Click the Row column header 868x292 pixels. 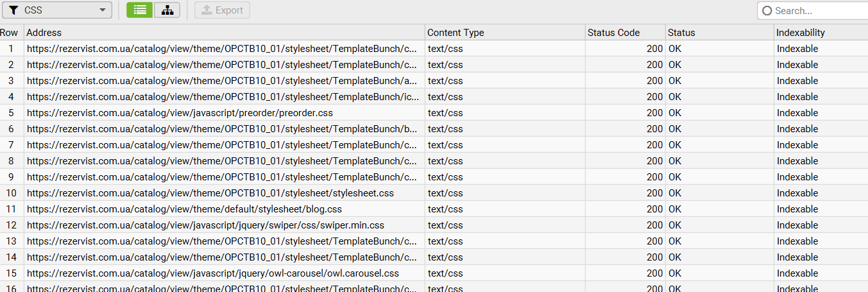click(x=10, y=33)
